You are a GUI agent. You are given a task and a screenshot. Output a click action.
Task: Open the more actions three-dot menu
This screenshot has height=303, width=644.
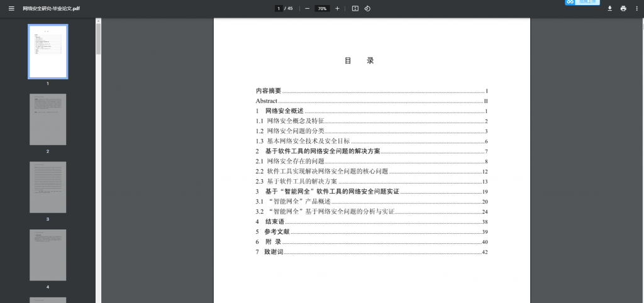636,8
